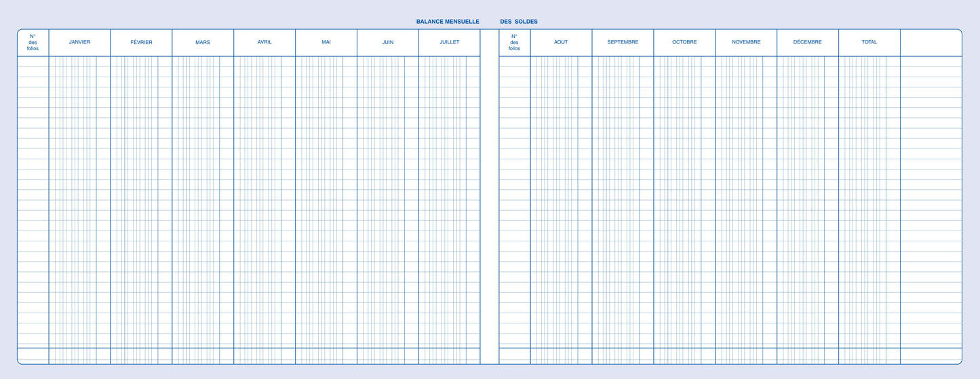Select the DÉCEMBRE column heading
980x379 pixels.
808,42
